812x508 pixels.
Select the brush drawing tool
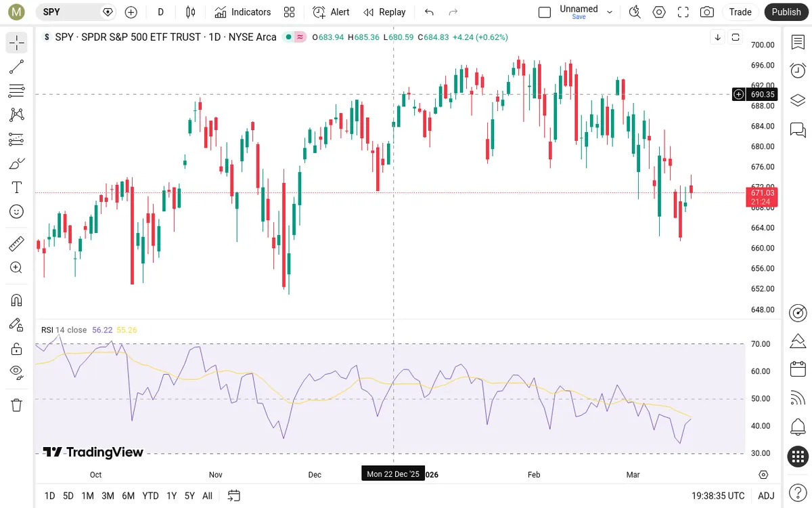coord(17,163)
